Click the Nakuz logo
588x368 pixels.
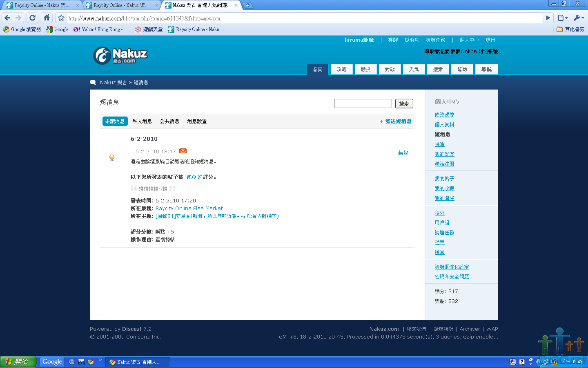tap(120, 56)
